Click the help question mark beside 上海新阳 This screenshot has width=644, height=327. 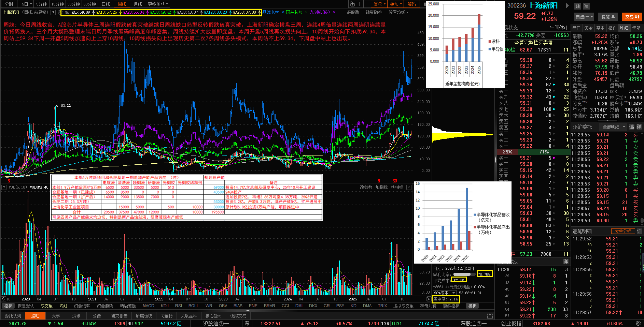53,12
